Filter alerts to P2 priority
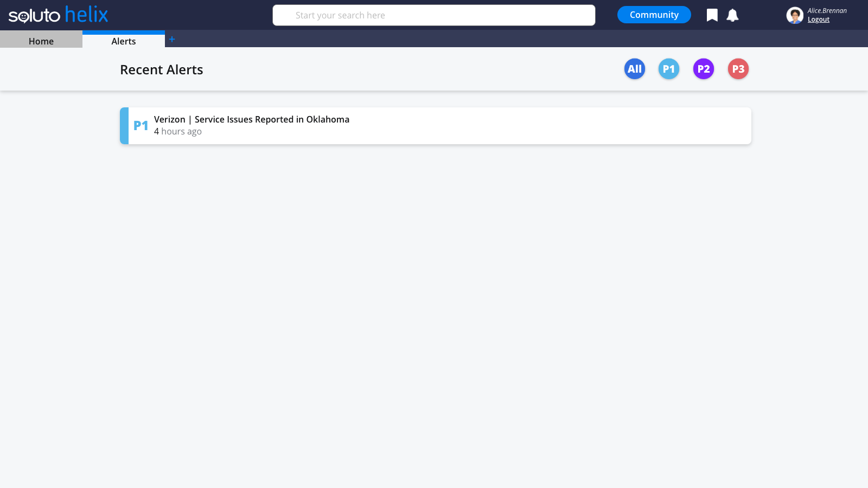 (704, 69)
